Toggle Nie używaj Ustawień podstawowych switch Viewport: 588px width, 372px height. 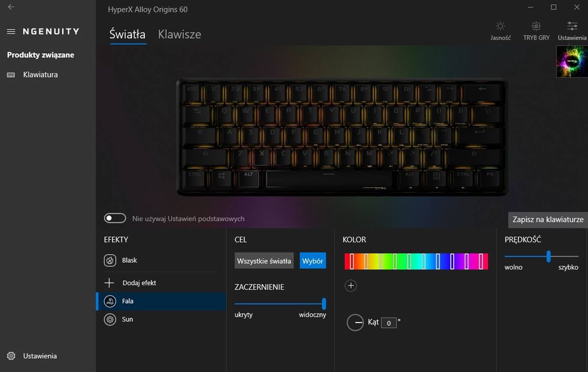[115, 218]
